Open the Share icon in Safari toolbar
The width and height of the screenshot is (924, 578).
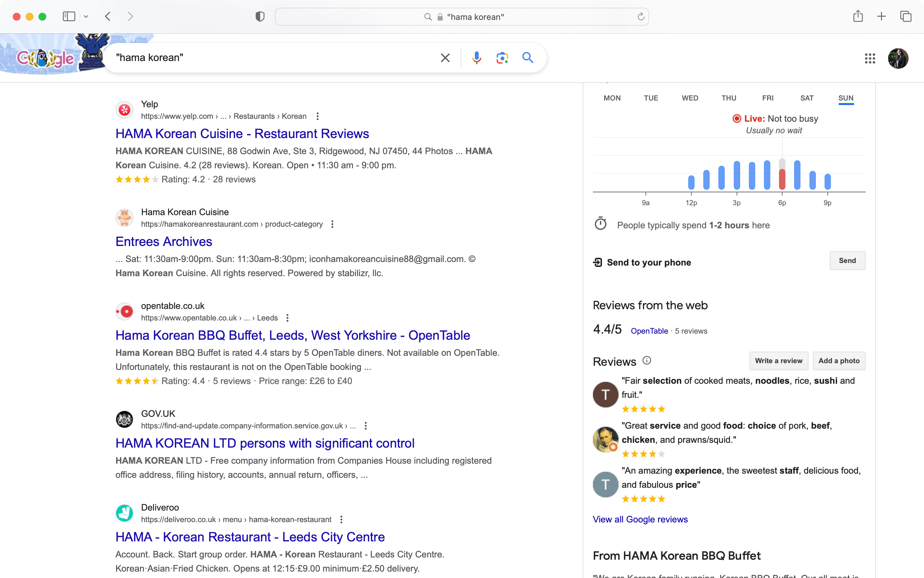(858, 16)
